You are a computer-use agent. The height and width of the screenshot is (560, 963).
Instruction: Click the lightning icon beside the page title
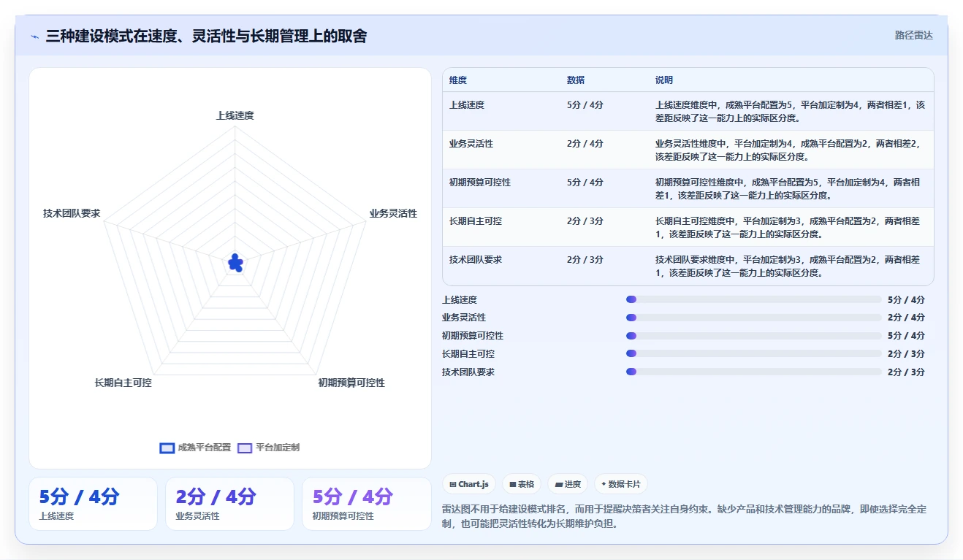tap(34, 37)
